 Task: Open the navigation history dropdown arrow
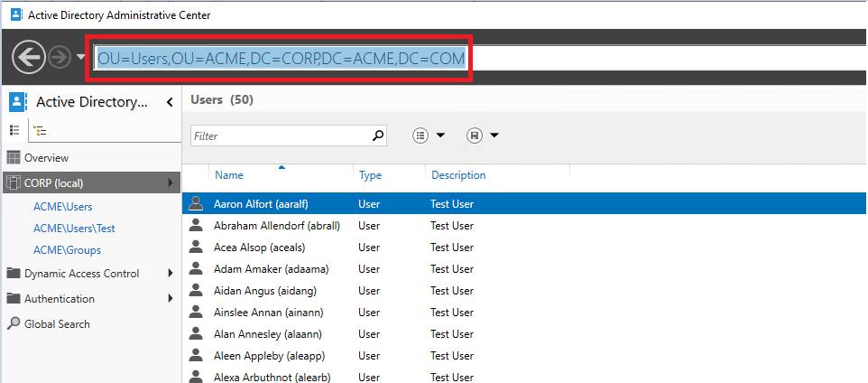click(80, 58)
